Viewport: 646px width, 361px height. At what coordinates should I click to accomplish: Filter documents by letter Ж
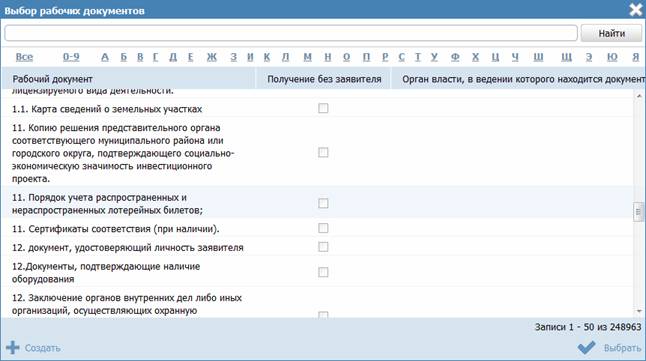(x=212, y=57)
